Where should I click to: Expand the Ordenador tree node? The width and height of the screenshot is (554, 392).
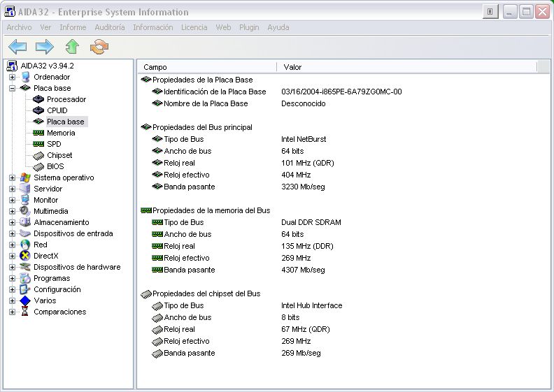13,77
